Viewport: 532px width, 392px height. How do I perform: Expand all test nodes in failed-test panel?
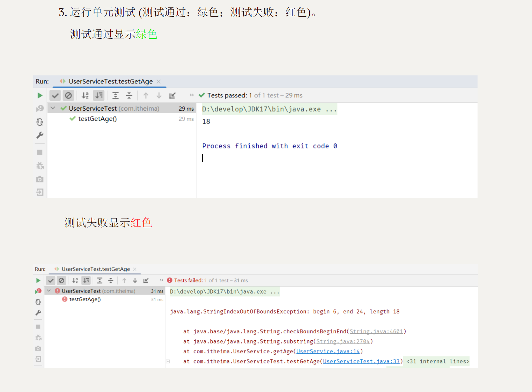coord(100,281)
